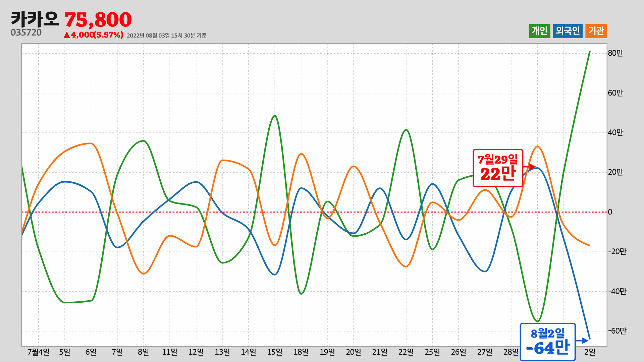The height and width of the screenshot is (362, 644).
Task: Click the 27일 x-axis date label
Action: click(x=485, y=352)
